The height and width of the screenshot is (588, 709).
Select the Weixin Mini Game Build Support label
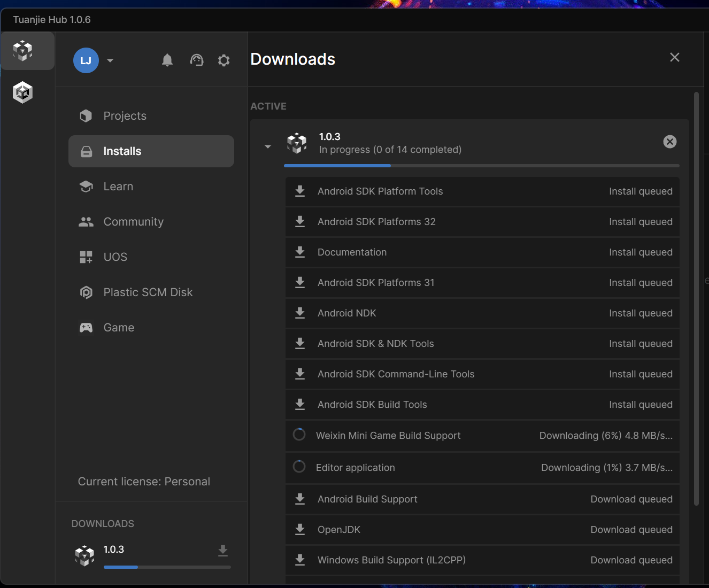388,436
